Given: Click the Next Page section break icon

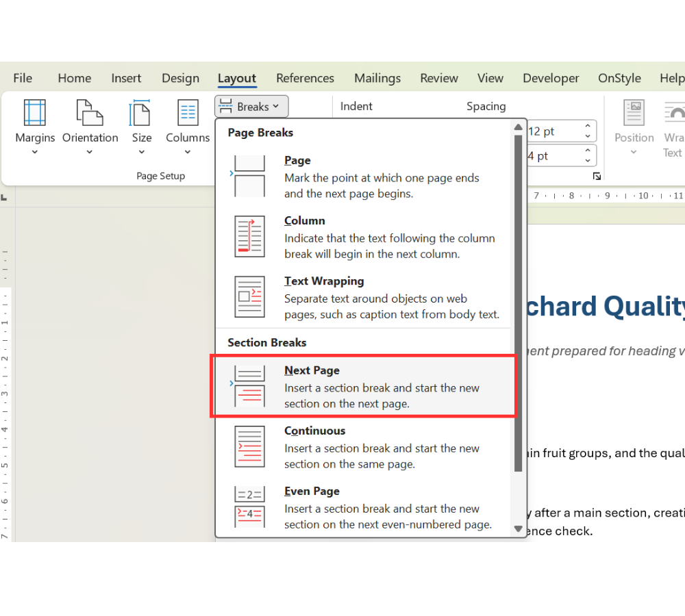Looking at the screenshot, I should [x=249, y=386].
